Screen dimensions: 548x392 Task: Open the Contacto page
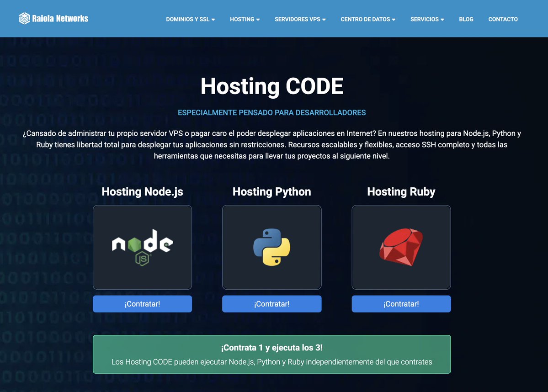(503, 19)
